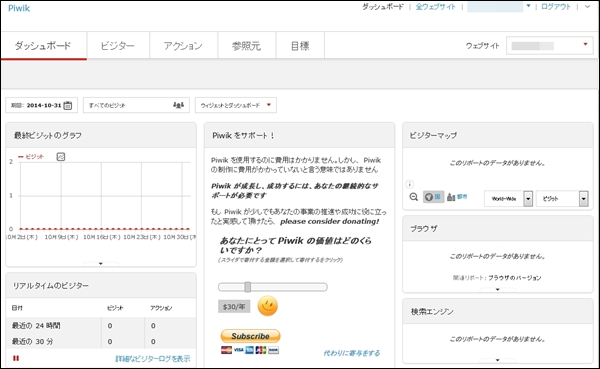Click the segment users icon in すべてのビジット
This screenshot has width=600, height=369.
coord(178,105)
